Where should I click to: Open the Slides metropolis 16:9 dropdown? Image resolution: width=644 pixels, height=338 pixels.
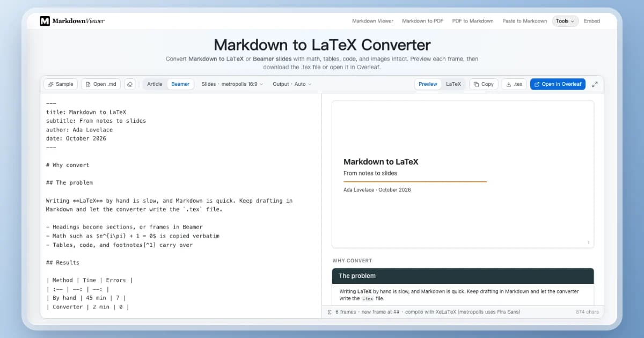click(232, 84)
